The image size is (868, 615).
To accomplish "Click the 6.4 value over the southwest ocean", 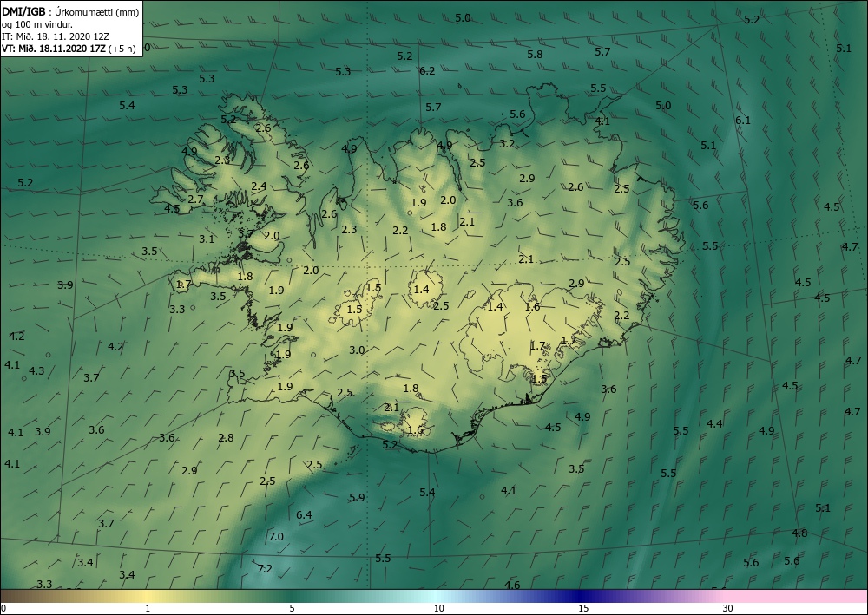I will pyautogui.click(x=304, y=515).
